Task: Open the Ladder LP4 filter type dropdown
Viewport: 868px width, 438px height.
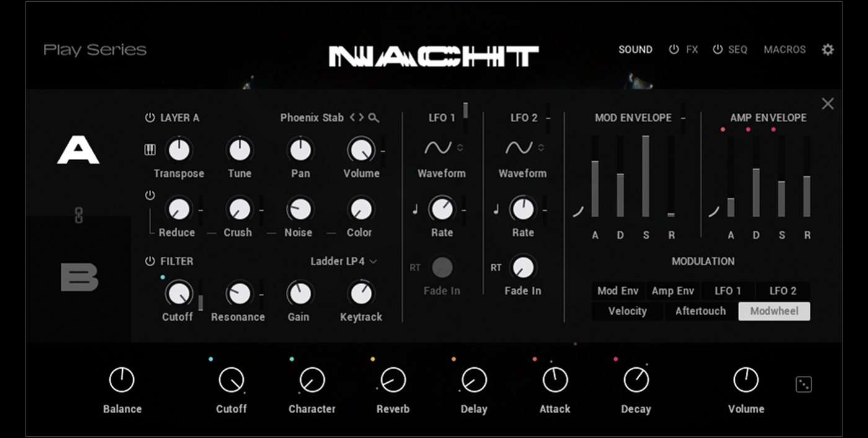Action: [x=343, y=261]
